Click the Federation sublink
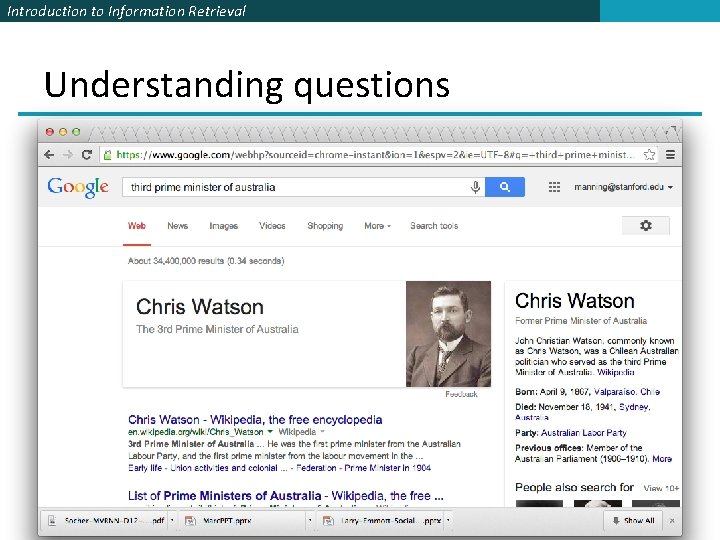Image resolution: width=720 pixels, height=540 pixels. coord(316,468)
